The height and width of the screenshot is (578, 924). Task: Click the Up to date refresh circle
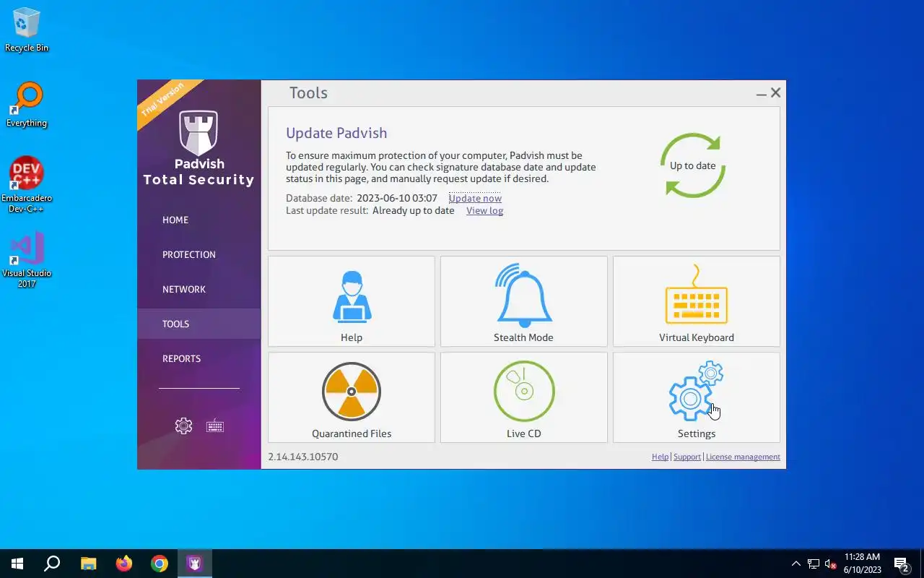click(x=693, y=165)
